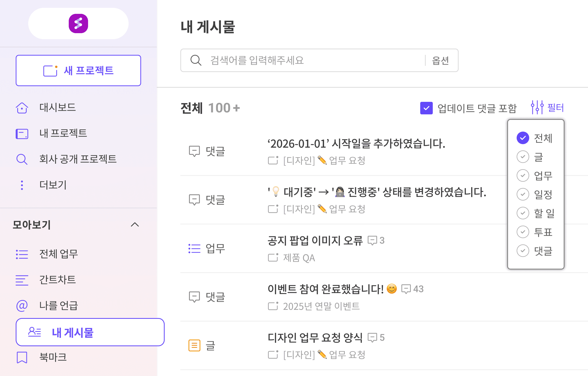
Task: Click the 북마크 bookmark icon
Action: click(22, 357)
